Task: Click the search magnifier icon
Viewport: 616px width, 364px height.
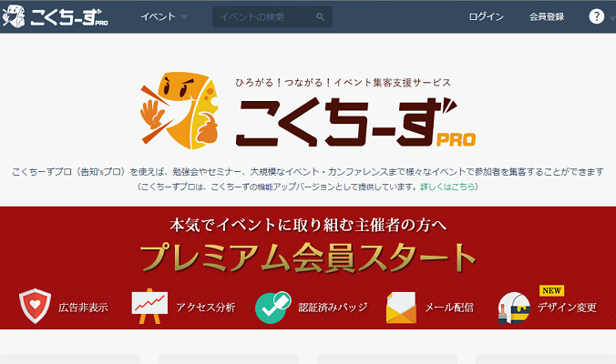Action: tap(320, 17)
